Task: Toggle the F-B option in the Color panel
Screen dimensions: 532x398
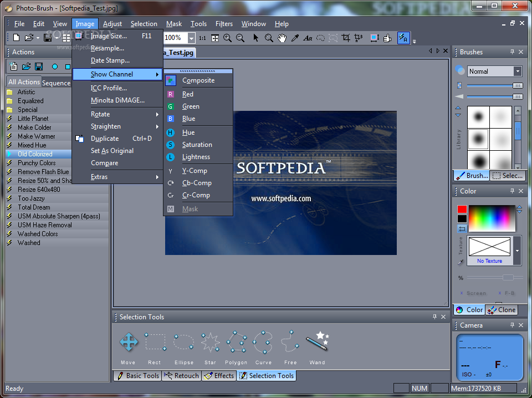Action: pos(507,293)
